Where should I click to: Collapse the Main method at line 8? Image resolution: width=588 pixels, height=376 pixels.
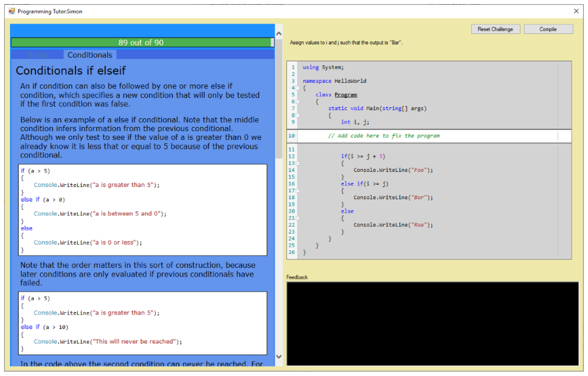pyautogui.click(x=297, y=115)
